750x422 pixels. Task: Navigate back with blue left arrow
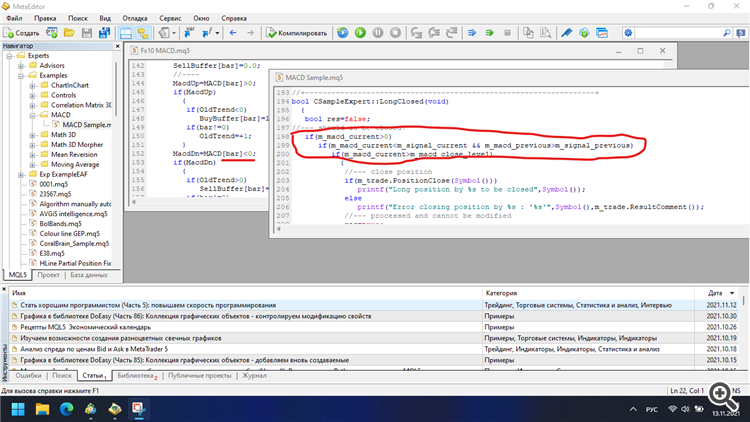[x=233, y=33]
